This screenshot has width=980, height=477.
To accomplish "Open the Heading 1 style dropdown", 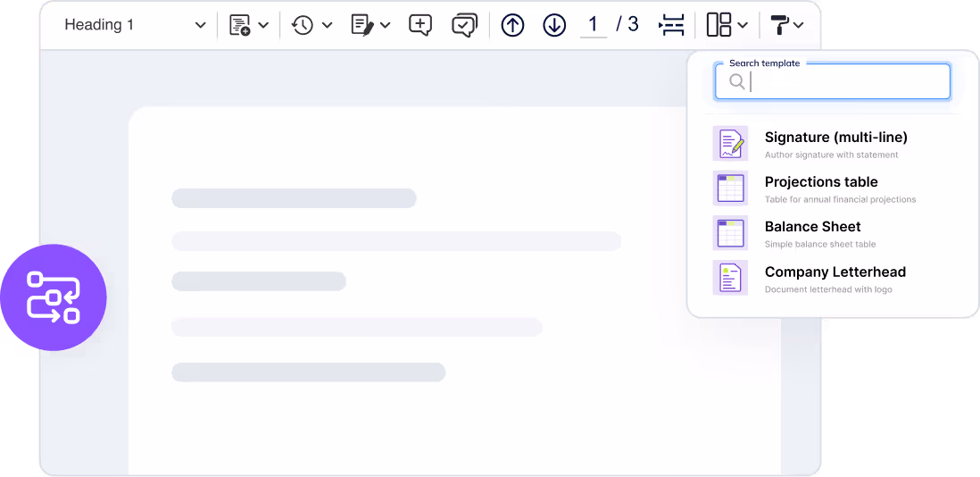I will pos(135,25).
